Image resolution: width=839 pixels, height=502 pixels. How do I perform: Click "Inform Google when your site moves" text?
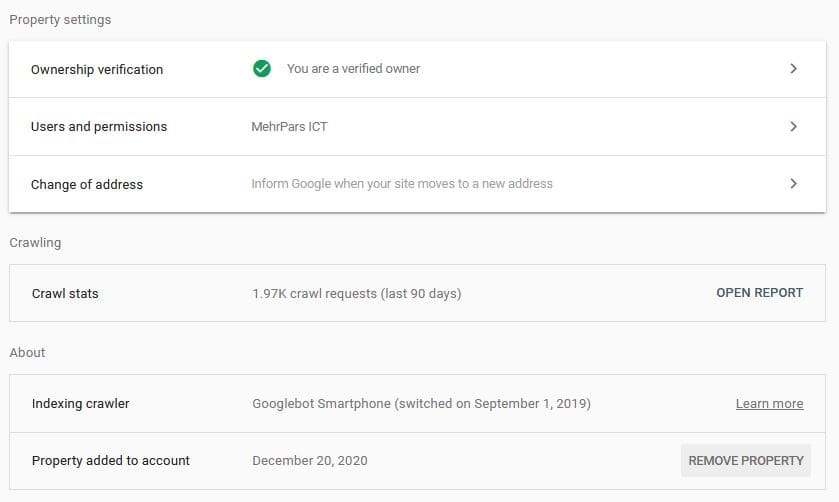[x=402, y=184]
